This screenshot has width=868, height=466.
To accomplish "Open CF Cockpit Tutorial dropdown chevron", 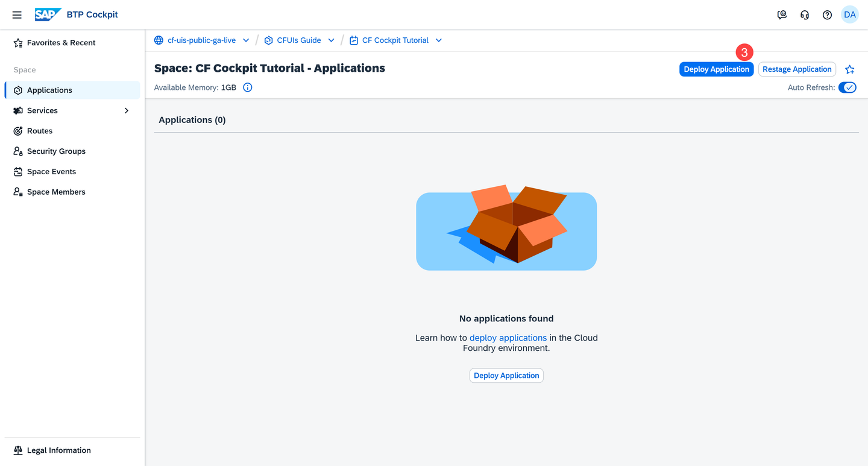I will point(439,40).
